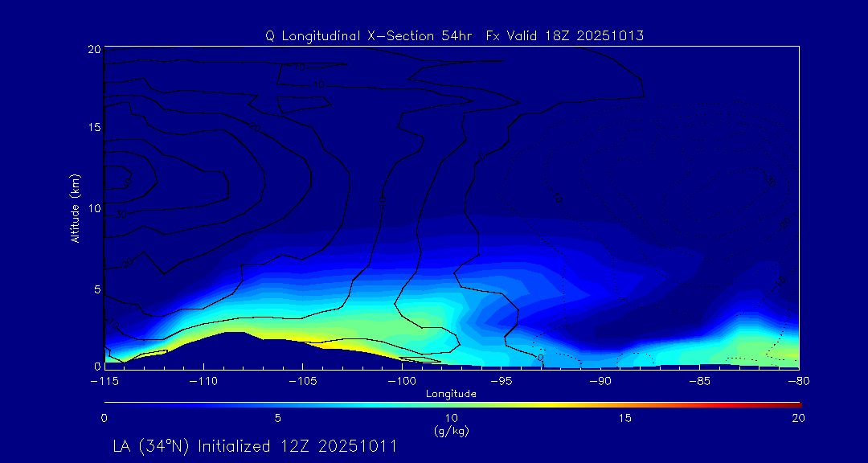Click the longitude tick "-100"
The image size is (868, 463).
click(x=401, y=381)
